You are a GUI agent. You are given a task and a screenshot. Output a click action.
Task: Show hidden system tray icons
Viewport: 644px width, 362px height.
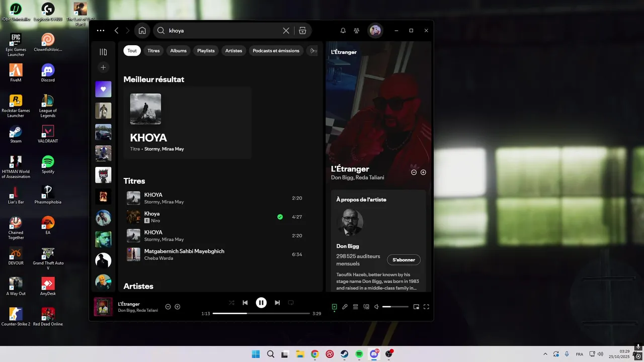click(x=545, y=354)
